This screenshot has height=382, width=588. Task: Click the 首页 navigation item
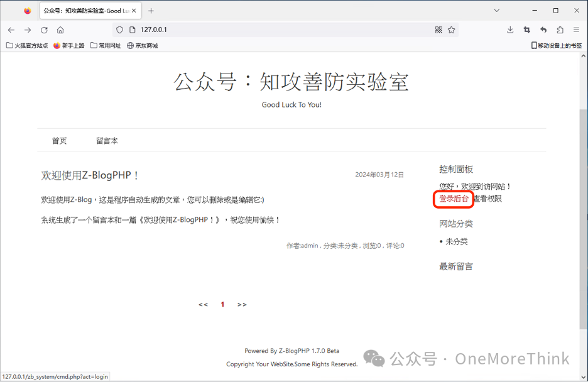59,141
